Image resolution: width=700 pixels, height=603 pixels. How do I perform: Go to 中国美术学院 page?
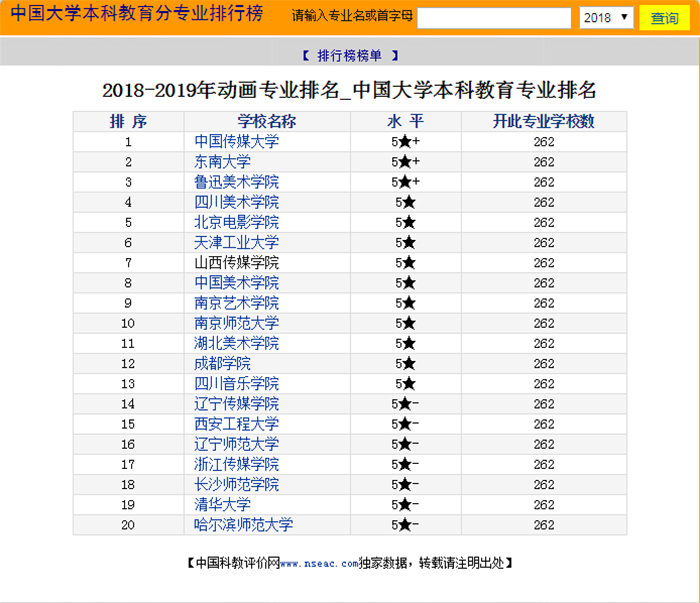tap(236, 283)
